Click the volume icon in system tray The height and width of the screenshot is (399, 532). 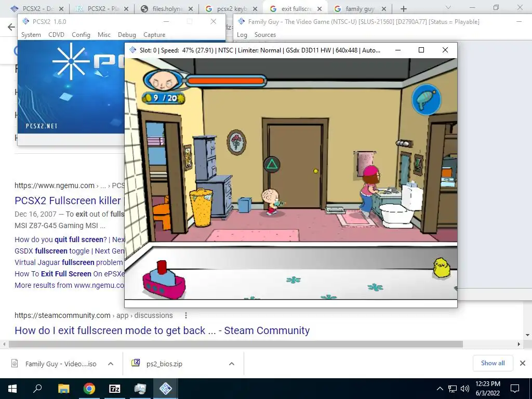(465, 389)
